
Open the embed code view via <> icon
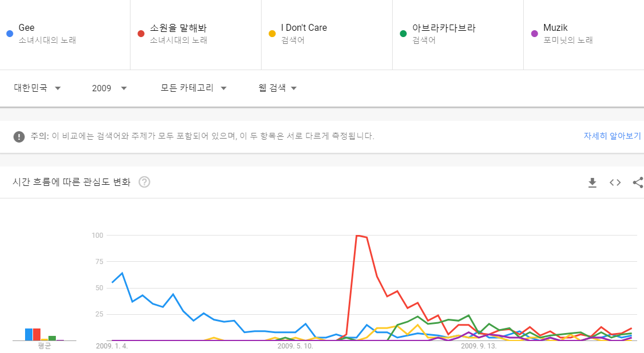point(615,182)
